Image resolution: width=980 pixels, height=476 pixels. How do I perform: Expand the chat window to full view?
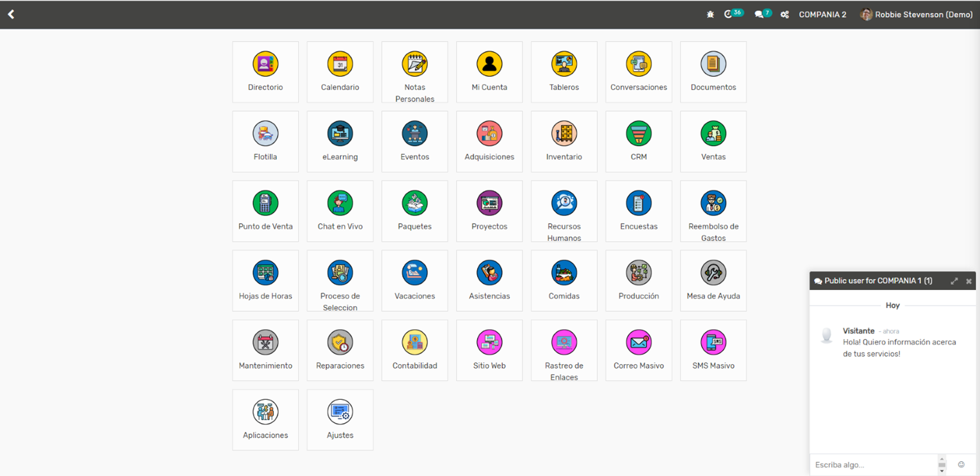(x=954, y=281)
